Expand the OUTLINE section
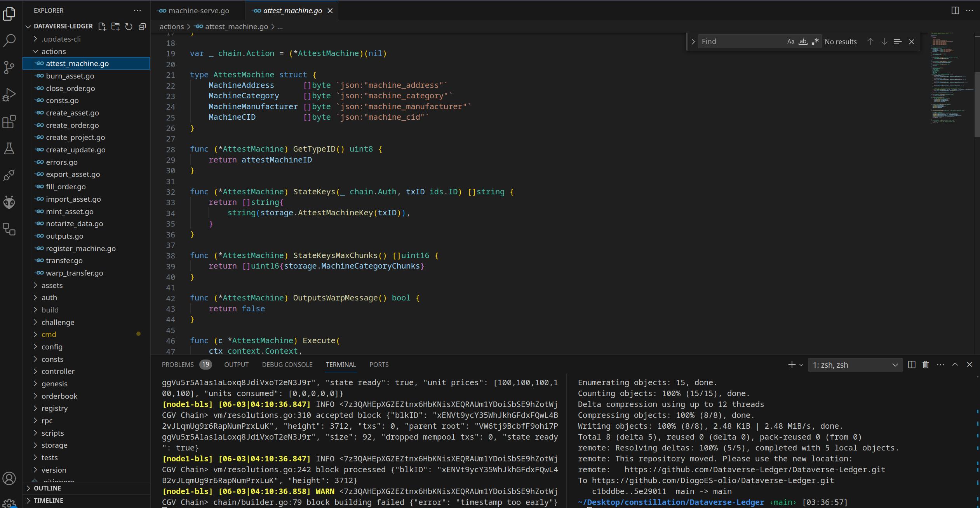 coord(47,488)
